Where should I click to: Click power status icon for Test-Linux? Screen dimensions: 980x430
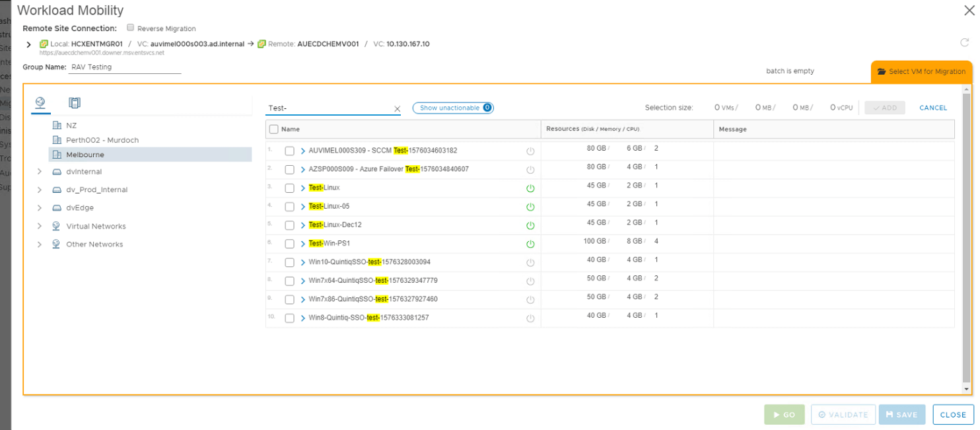point(530,188)
